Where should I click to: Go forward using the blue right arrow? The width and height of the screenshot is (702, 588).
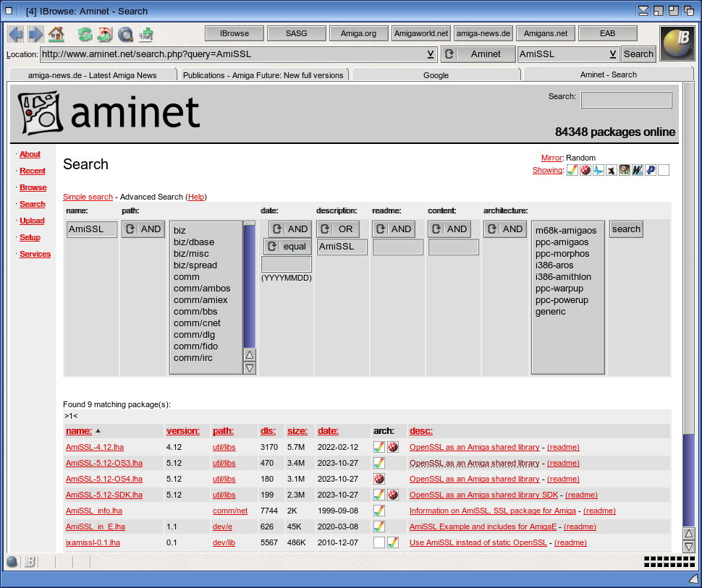click(35, 34)
